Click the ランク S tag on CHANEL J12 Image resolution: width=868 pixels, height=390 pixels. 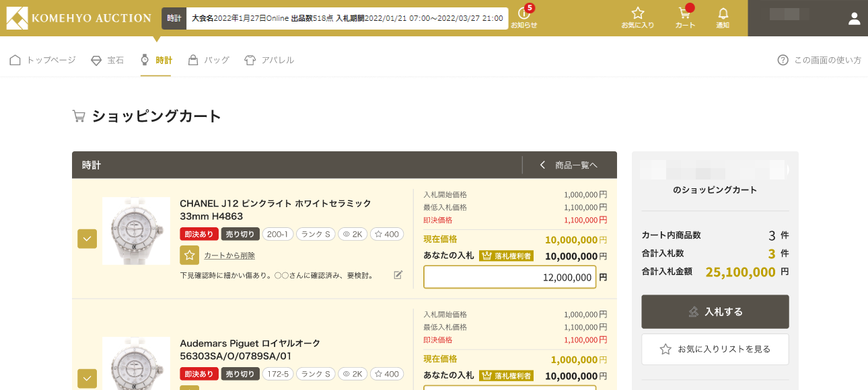pos(316,235)
